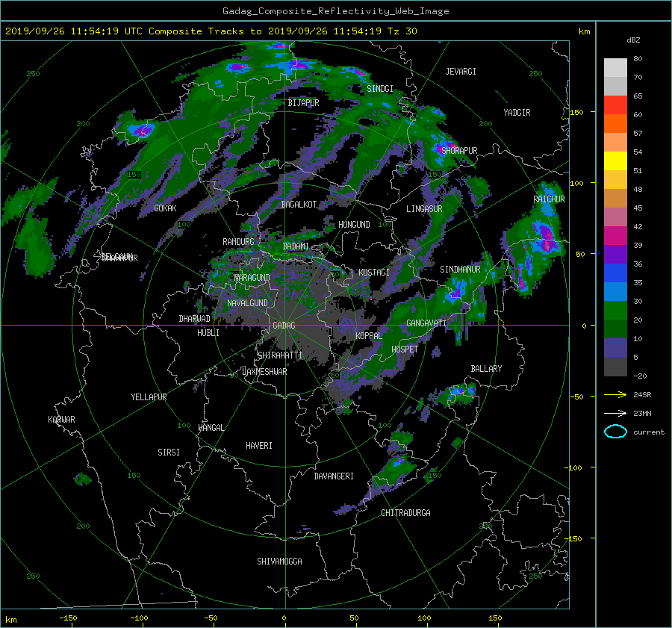672x628 pixels.
Task: Select the magenta 39 dBZ color swatch
Action: (615, 236)
